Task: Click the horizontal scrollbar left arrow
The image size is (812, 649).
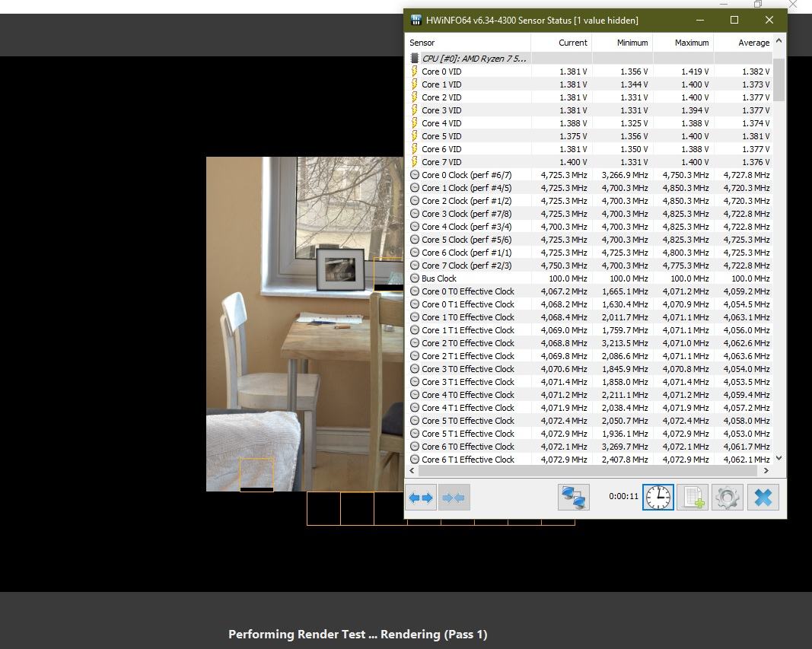Action: (412, 470)
